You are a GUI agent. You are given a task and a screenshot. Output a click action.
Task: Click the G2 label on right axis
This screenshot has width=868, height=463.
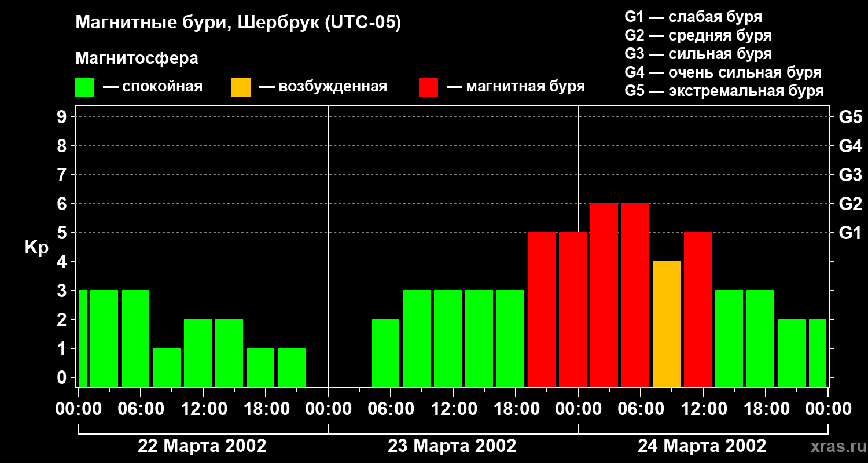coord(850,204)
